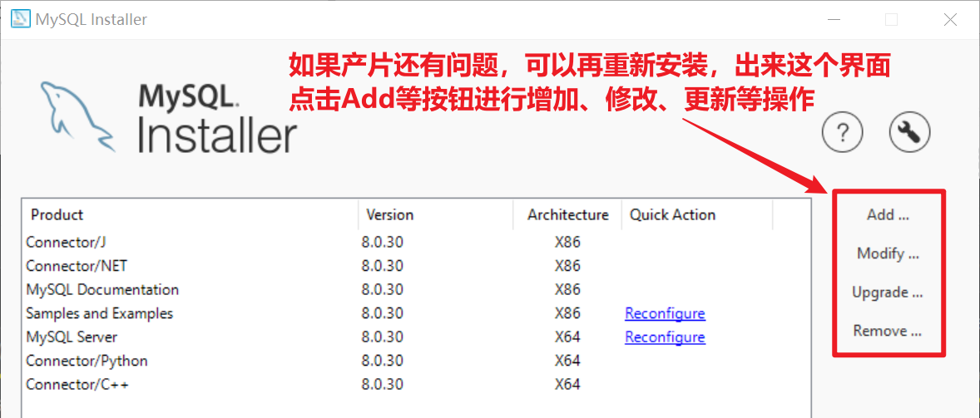The image size is (980, 418).
Task: Sort by the Version column header
Action: pos(436,215)
